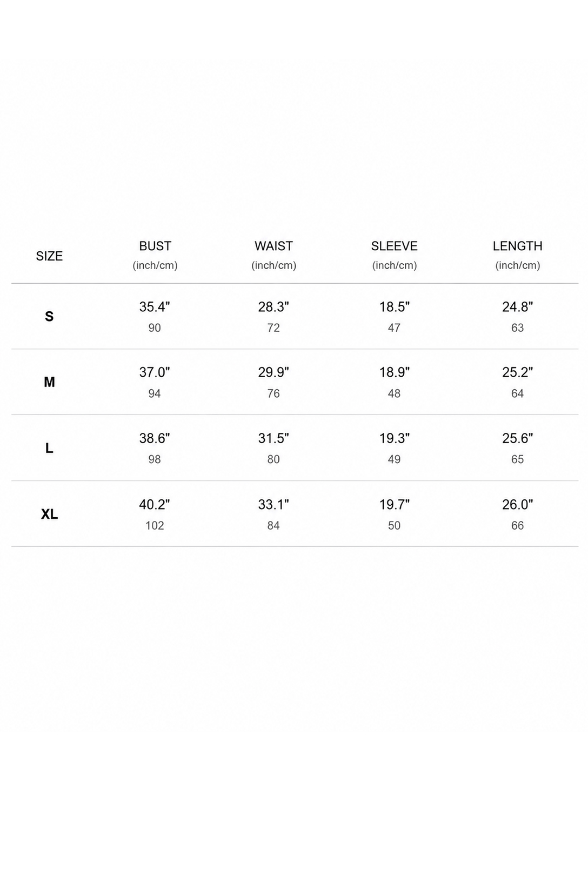Click the 26.0" length value for XL

click(517, 504)
